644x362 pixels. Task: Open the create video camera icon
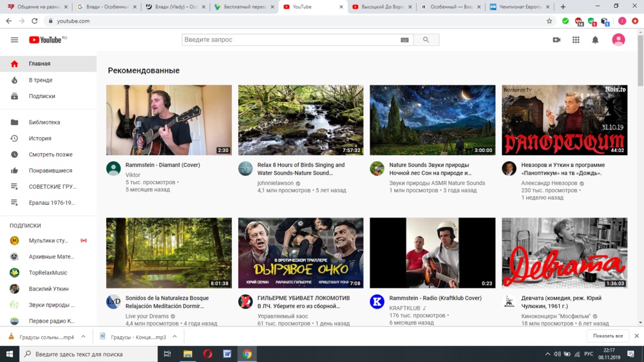556,40
